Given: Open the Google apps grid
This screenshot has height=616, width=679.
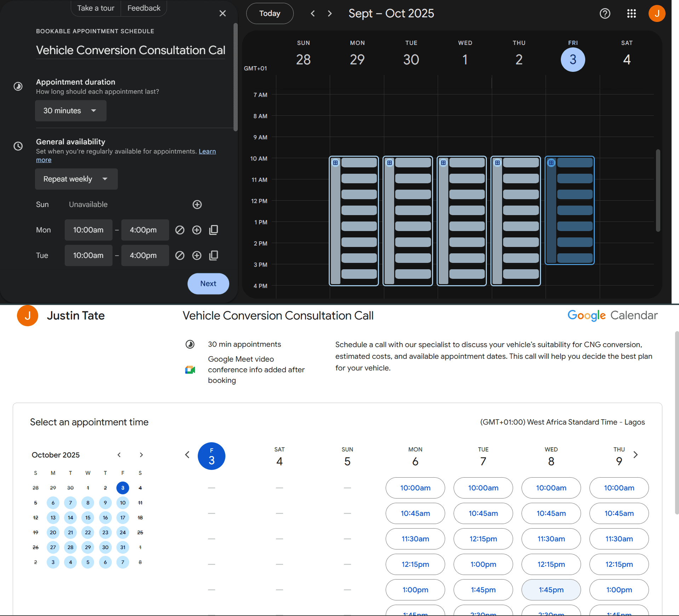Looking at the screenshot, I should (x=632, y=13).
